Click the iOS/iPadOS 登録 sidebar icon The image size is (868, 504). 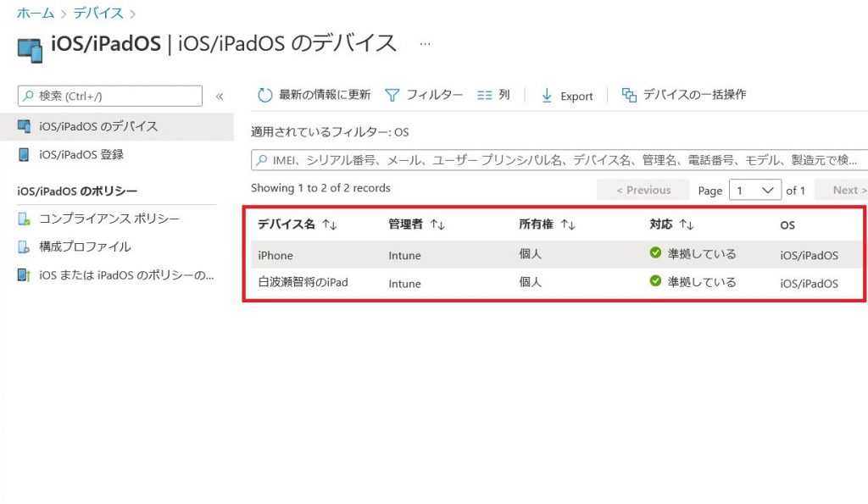[x=24, y=154]
